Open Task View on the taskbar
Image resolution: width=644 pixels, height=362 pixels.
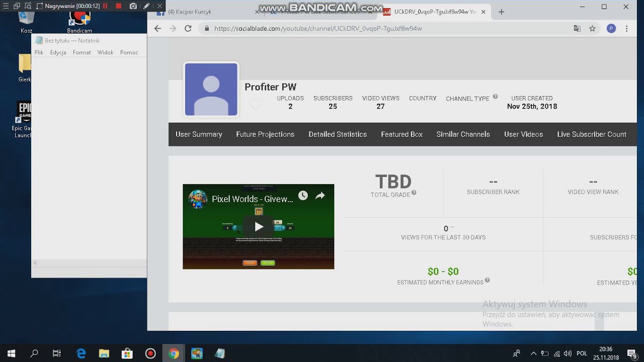tap(57, 353)
